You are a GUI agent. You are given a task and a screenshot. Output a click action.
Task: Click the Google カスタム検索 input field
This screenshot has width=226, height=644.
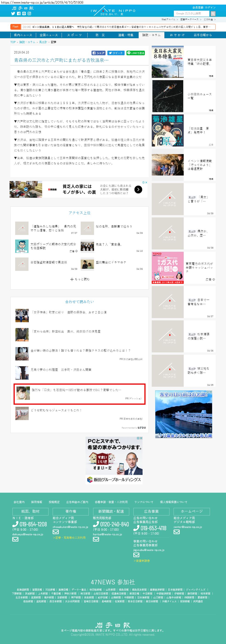192,14
